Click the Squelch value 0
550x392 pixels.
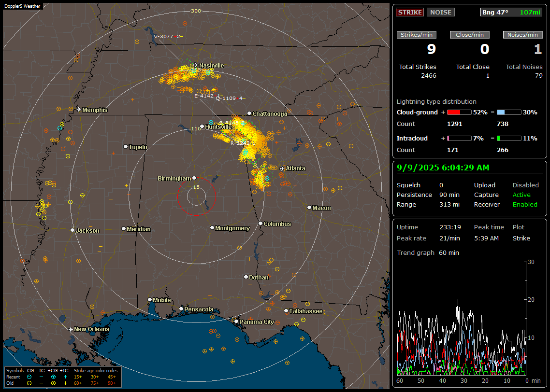pos(441,185)
